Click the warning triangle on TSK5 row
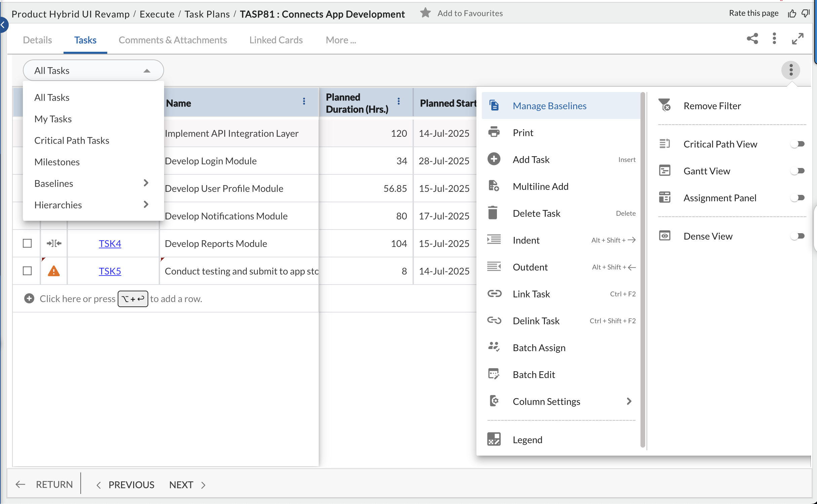The image size is (817, 504). click(x=54, y=271)
